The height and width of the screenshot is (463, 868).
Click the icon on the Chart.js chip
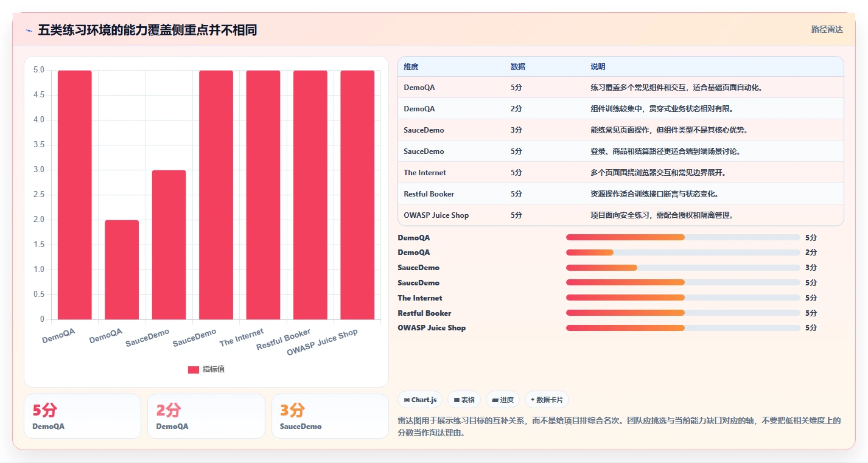pyautogui.click(x=407, y=400)
